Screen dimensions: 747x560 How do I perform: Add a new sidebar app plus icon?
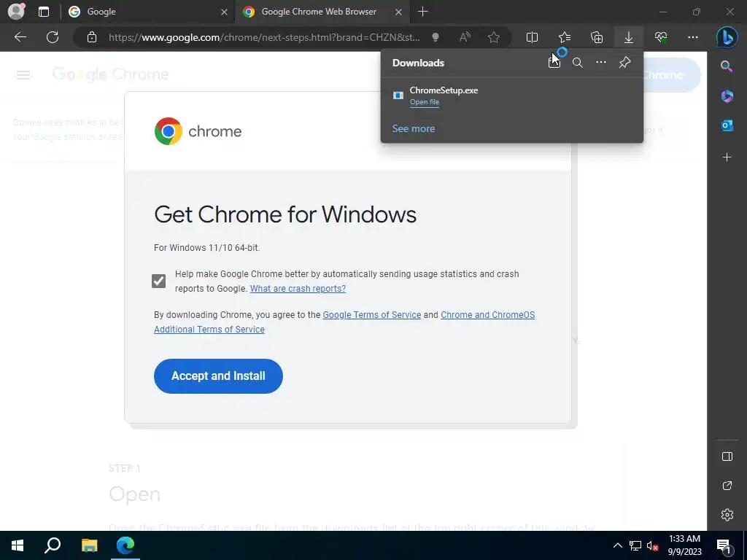tap(727, 157)
